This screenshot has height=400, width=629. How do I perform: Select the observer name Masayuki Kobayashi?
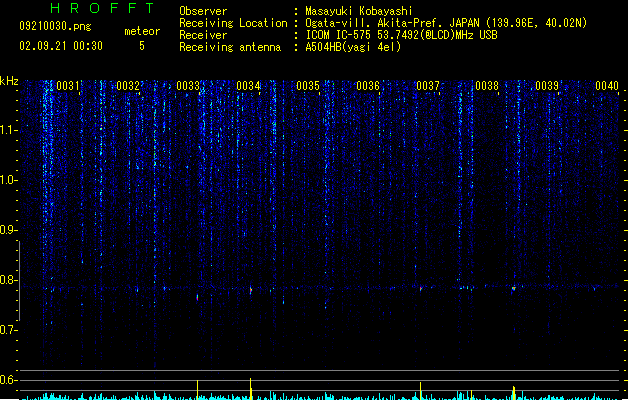(x=359, y=11)
